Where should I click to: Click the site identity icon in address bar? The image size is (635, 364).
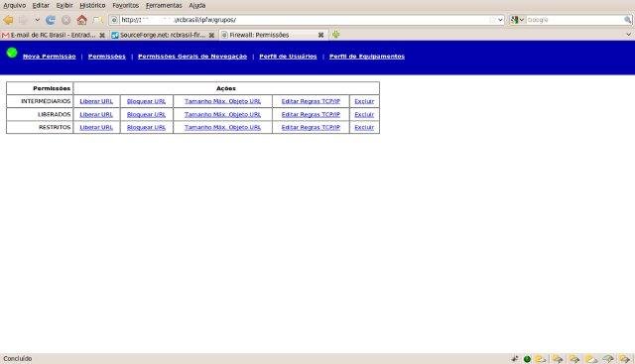click(x=114, y=20)
